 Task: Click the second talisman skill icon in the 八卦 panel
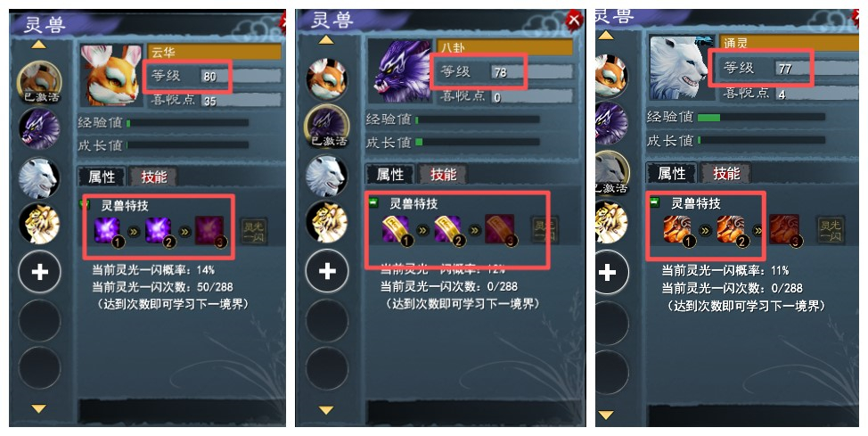pos(448,229)
